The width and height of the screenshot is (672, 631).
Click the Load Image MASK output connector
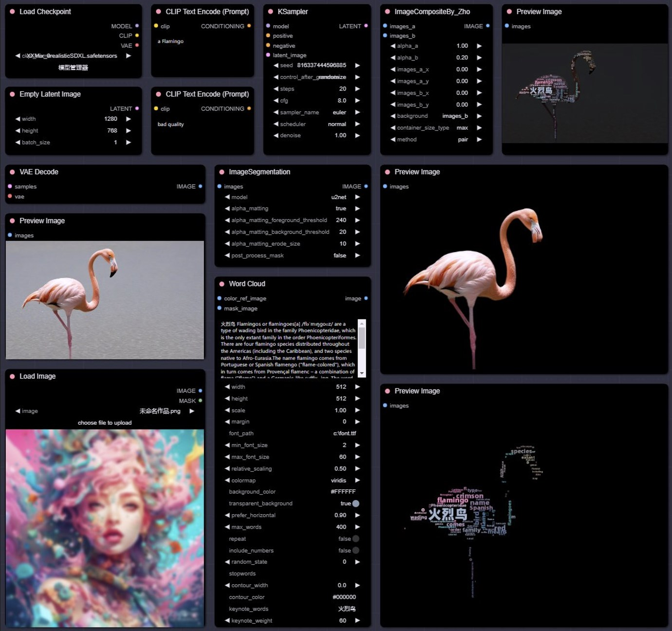200,401
